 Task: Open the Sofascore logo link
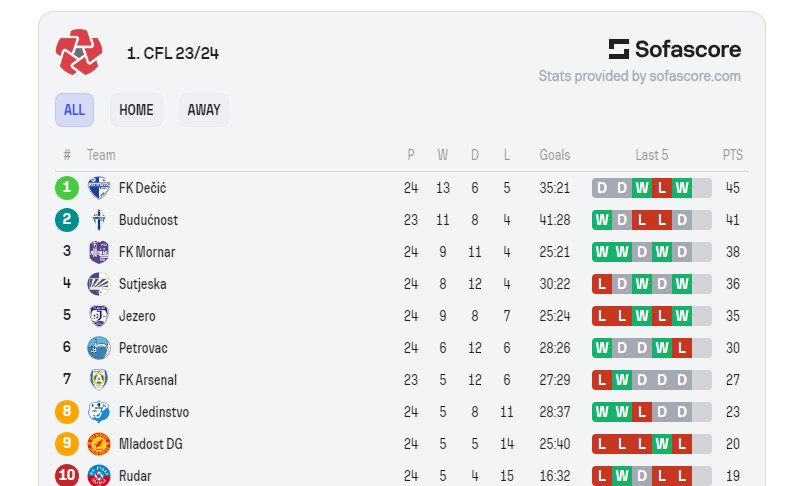tap(675, 49)
